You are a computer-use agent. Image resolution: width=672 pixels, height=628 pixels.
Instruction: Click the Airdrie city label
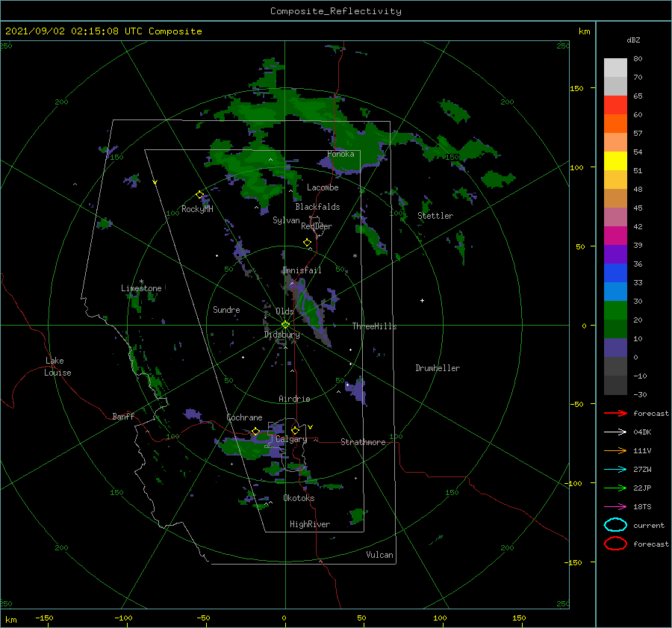tap(294, 399)
